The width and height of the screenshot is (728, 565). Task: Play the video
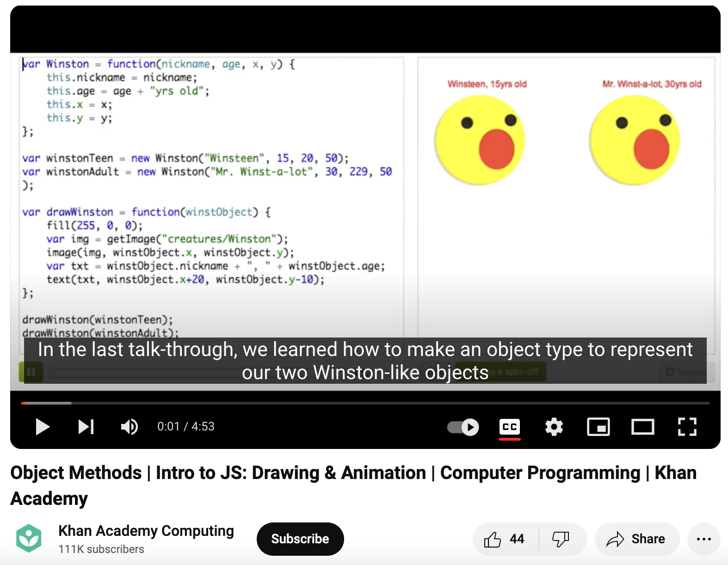click(43, 426)
